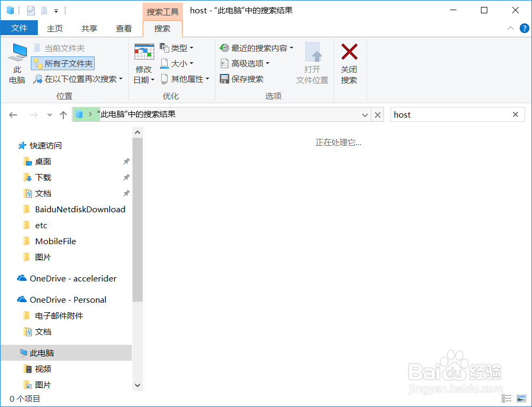Open Videos folder under This PC
The image size is (532, 407).
coord(37,369)
